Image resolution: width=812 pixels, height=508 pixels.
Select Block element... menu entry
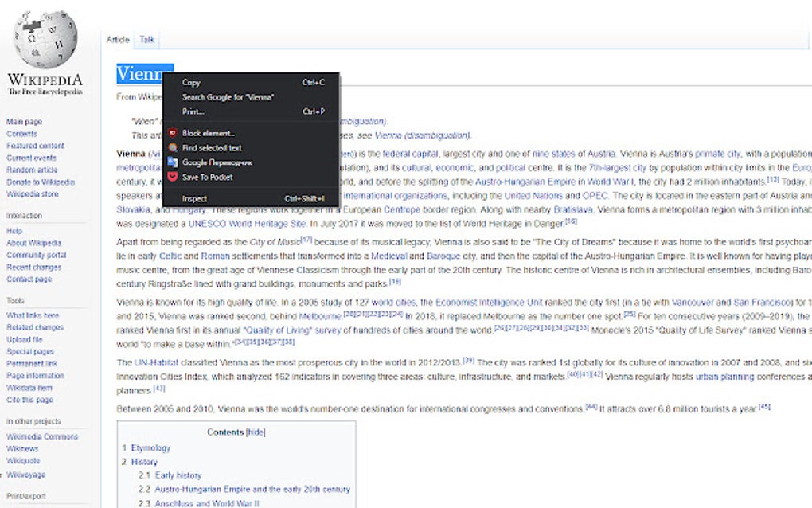pos(251,133)
